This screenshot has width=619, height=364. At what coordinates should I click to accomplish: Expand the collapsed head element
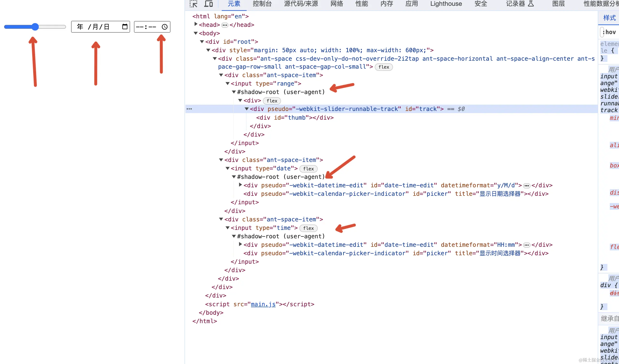tap(196, 24)
